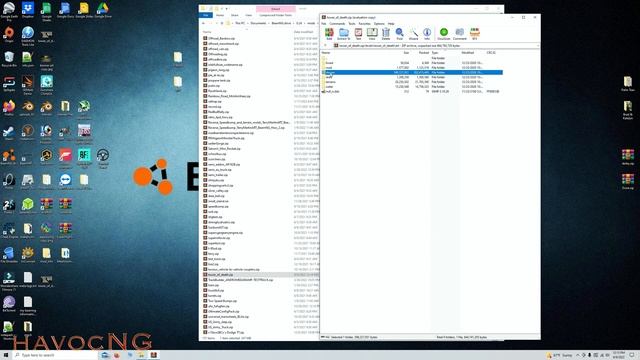Go up one level in WinRAR address bar

coord(326,46)
